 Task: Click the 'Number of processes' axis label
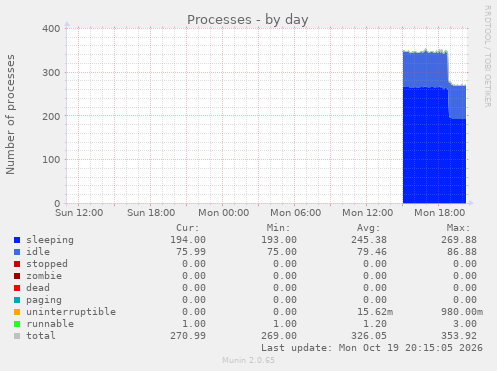[x=10, y=114]
